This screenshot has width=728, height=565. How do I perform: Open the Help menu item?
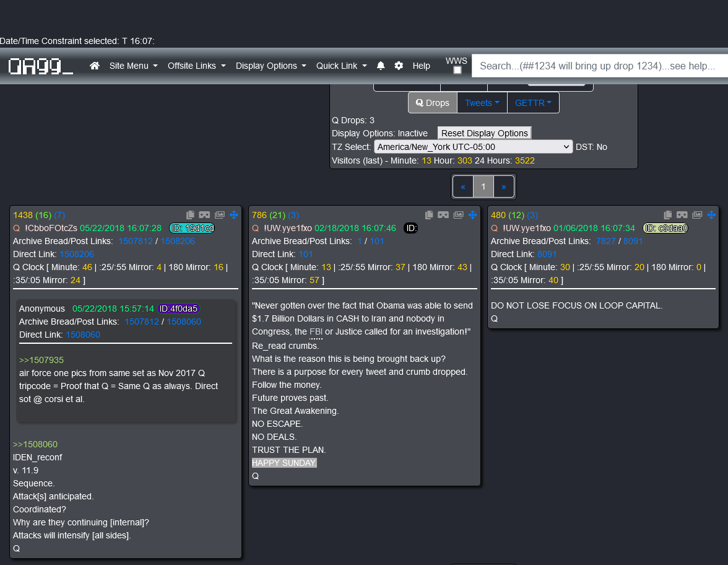422,66
